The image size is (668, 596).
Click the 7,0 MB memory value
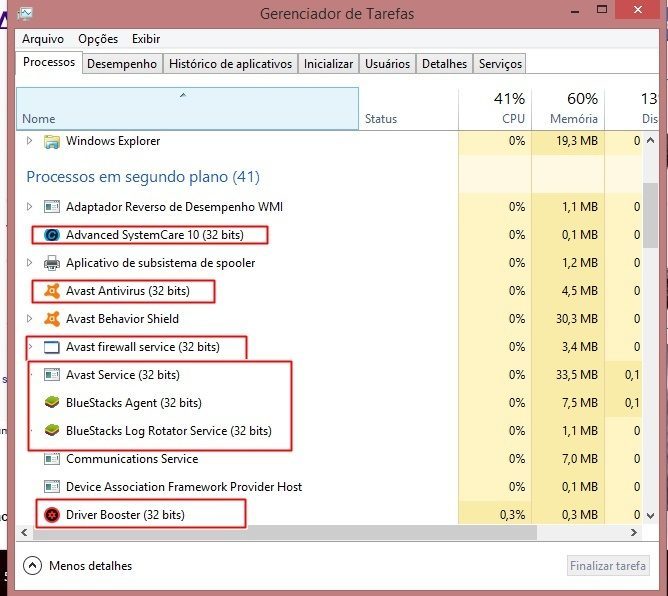tap(580, 459)
